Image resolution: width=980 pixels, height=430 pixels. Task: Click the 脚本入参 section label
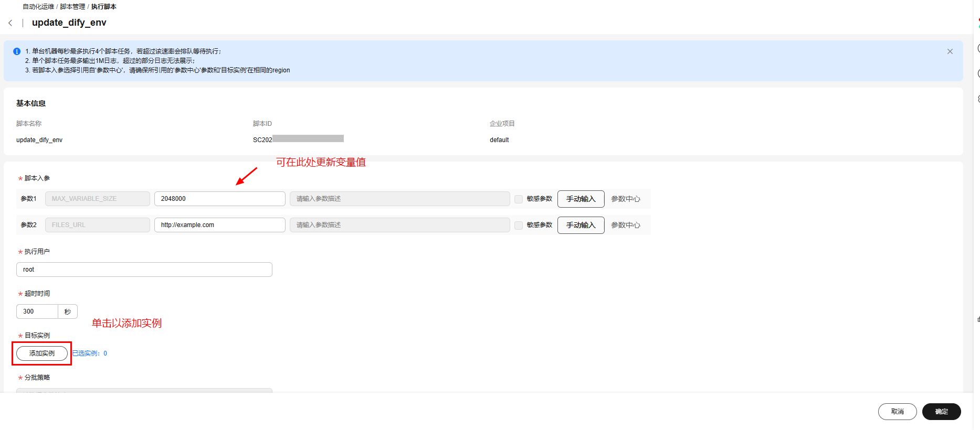tap(37, 178)
